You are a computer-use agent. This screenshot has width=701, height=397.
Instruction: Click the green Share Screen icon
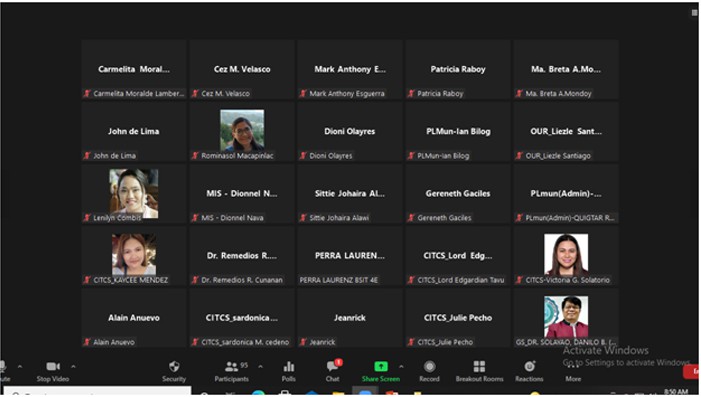tap(381, 367)
